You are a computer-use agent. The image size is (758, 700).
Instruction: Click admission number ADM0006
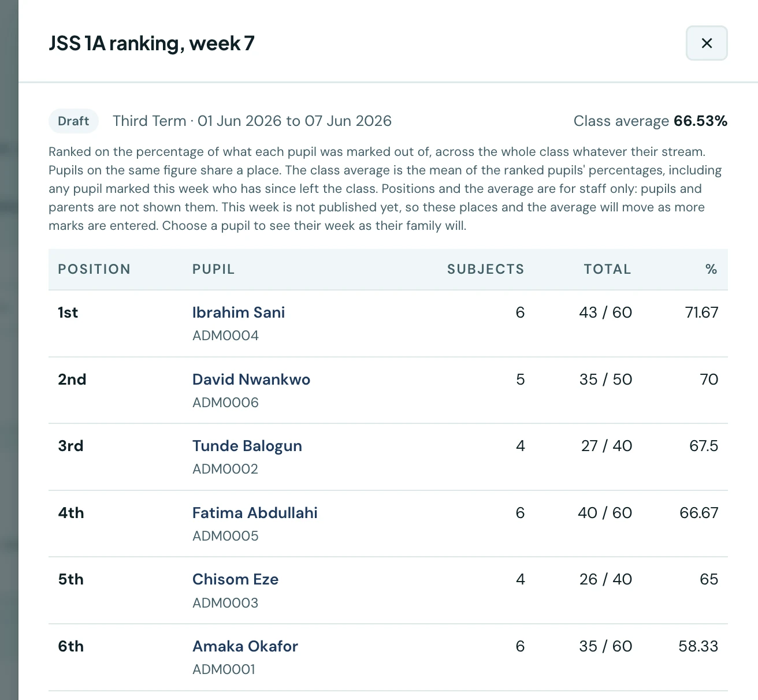(x=225, y=403)
